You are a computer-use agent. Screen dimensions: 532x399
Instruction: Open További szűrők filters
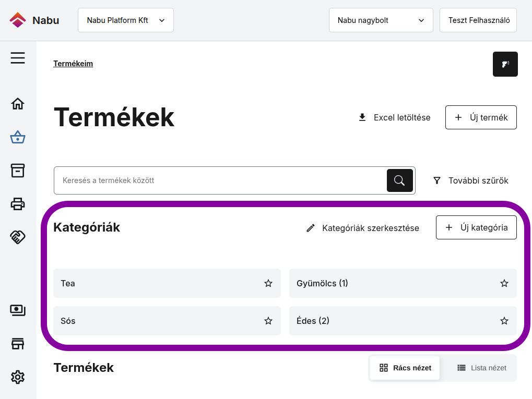click(471, 180)
